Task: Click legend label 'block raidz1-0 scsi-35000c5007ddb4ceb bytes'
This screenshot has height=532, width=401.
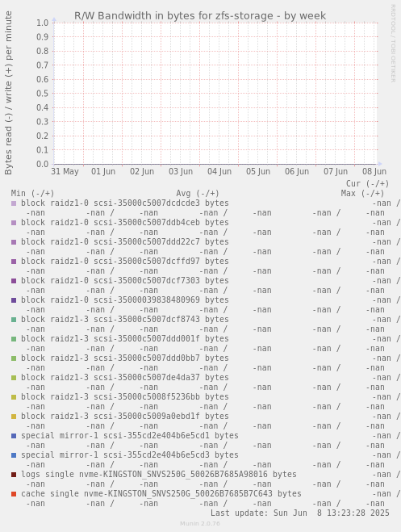Action: click(125, 223)
